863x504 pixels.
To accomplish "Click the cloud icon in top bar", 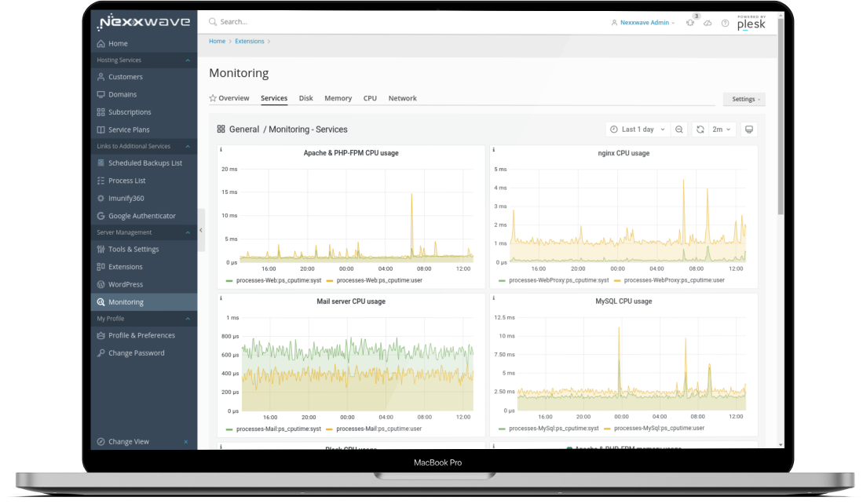I will (708, 23).
